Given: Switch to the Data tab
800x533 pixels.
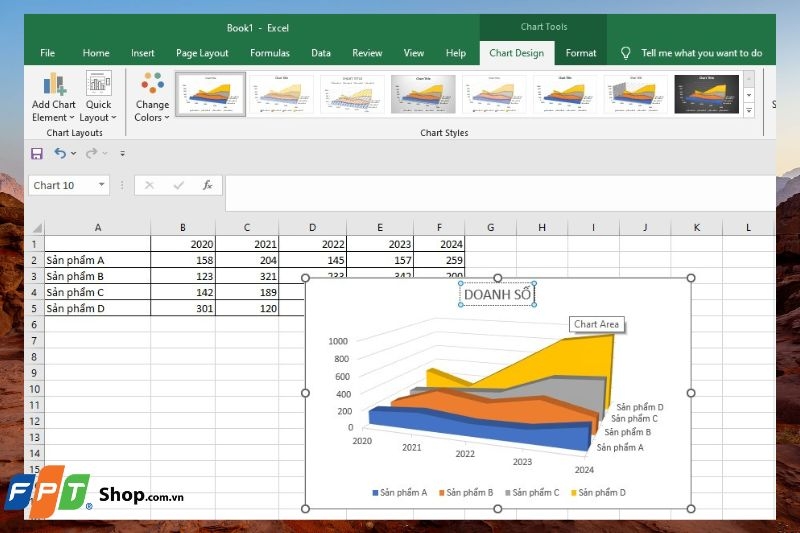Looking at the screenshot, I should click(x=320, y=53).
